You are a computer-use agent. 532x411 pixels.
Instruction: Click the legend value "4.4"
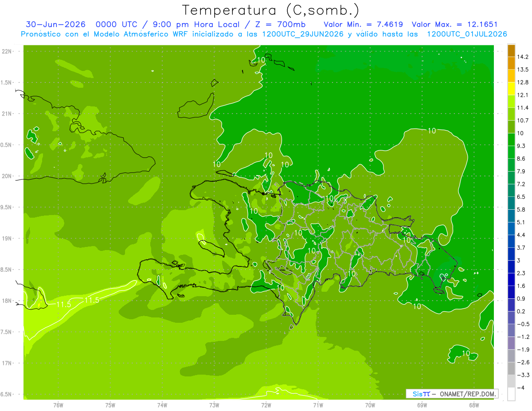[x=521, y=235]
